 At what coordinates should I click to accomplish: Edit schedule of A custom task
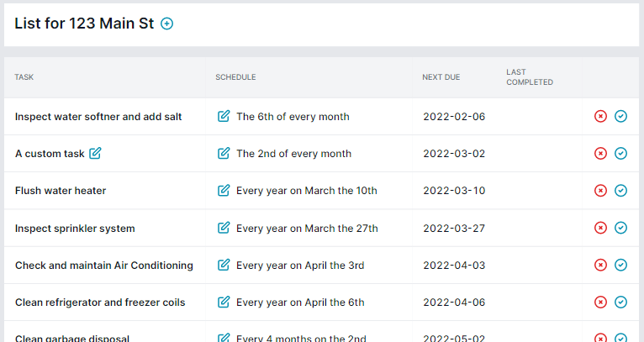(223, 154)
